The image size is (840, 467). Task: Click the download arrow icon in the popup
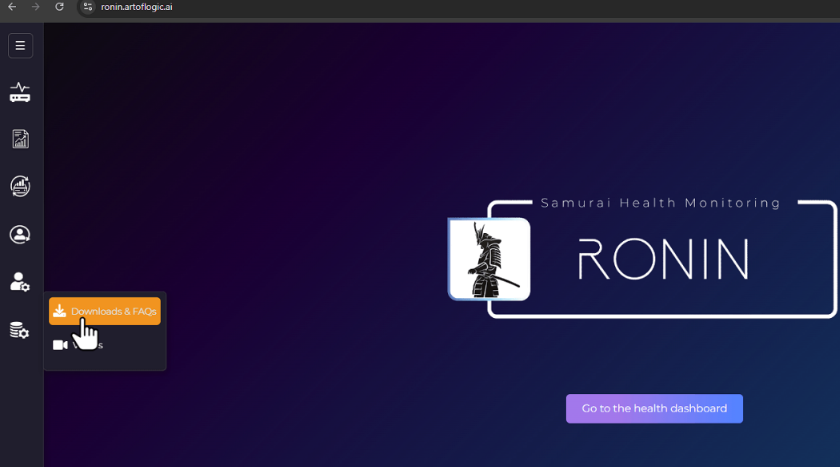[60, 312]
